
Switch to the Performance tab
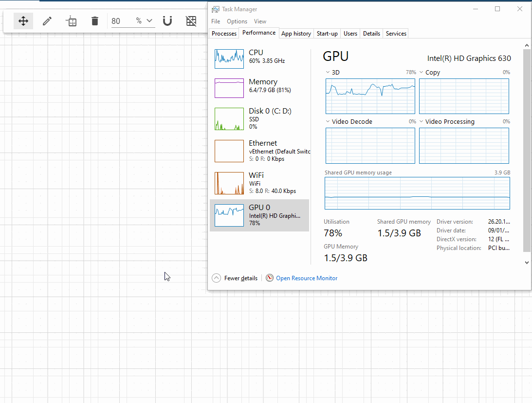click(259, 33)
